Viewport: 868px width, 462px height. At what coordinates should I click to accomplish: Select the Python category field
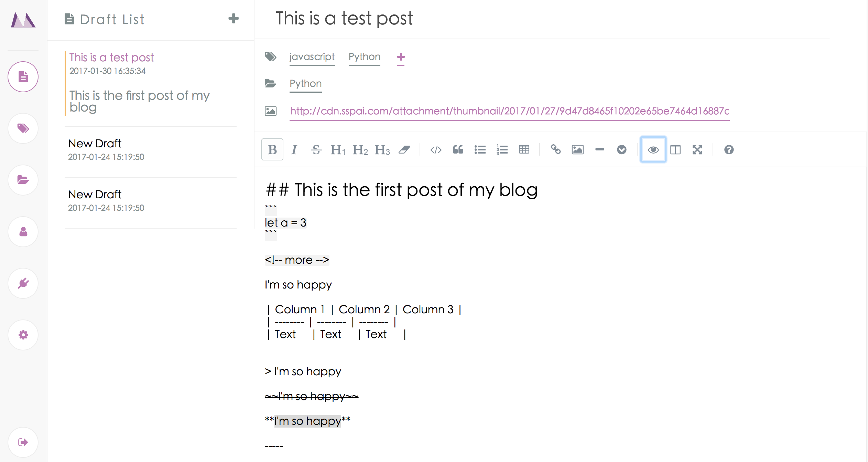click(x=306, y=84)
